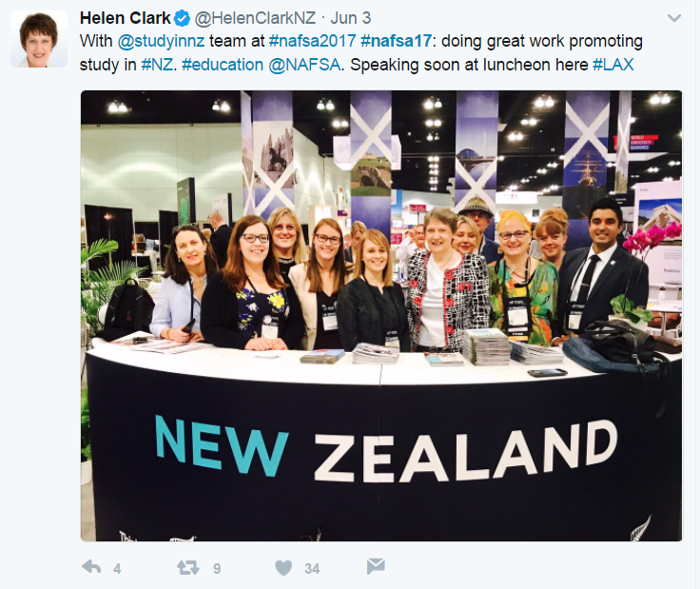700x589 pixels.
Task: Open the #education hashtag
Action: coord(223,65)
